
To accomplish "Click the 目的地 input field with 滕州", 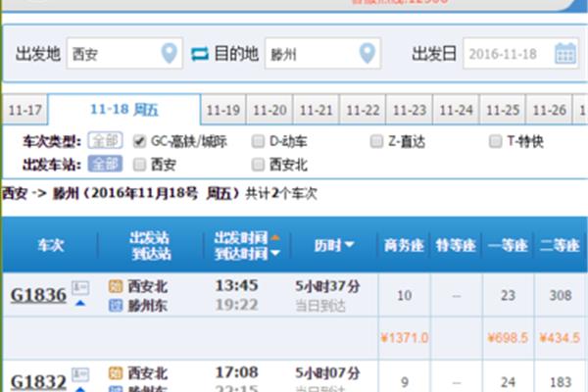I will 322,53.
